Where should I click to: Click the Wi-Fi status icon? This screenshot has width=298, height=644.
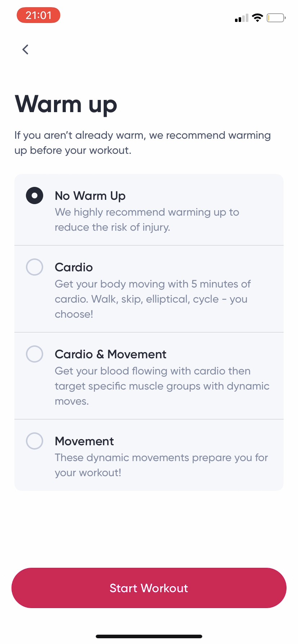(258, 18)
